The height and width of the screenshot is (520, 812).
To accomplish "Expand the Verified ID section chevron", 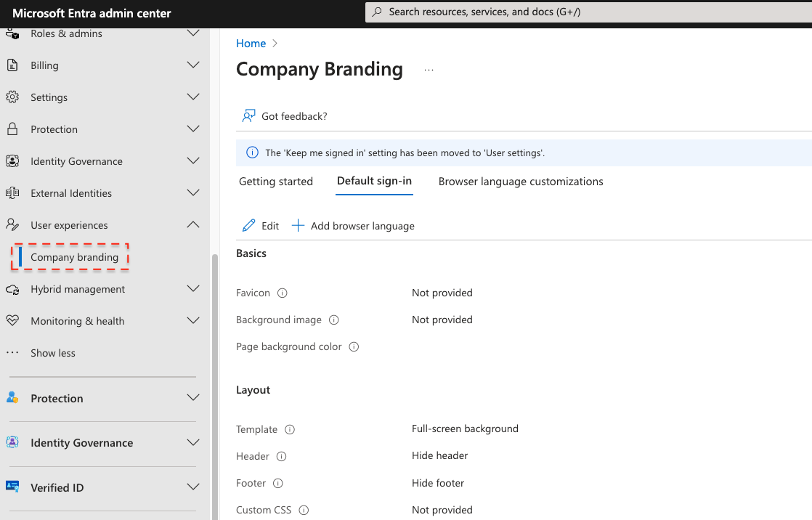I will [x=193, y=487].
